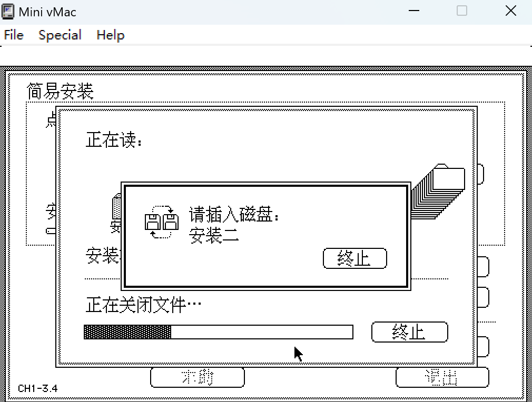Open the Special menu
Image resolution: width=532 pixels, height=402 pixels.
pyautogui.click(x=60, y=35)
